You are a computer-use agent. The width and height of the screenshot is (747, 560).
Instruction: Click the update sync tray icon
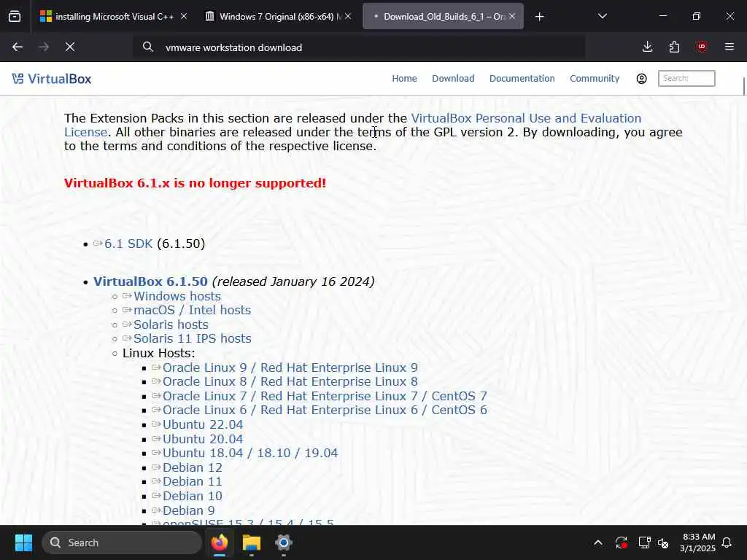[x=622, y=542]
